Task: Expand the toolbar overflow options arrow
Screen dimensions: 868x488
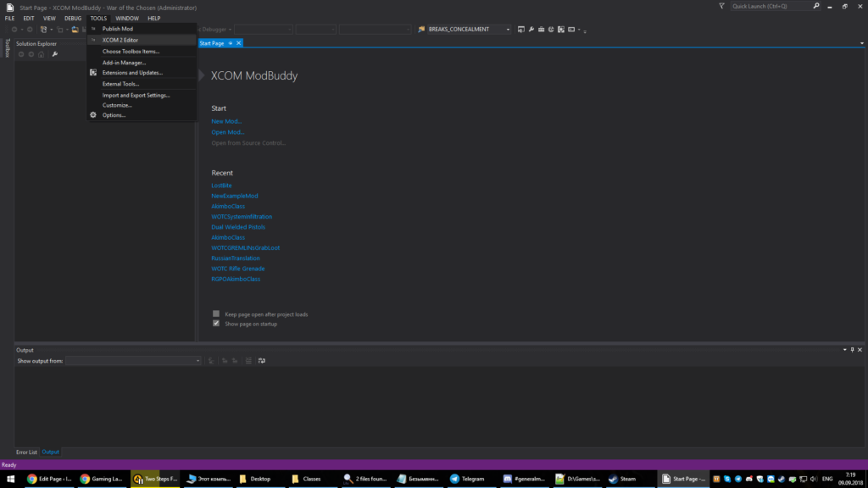Action: click(585, 30)
